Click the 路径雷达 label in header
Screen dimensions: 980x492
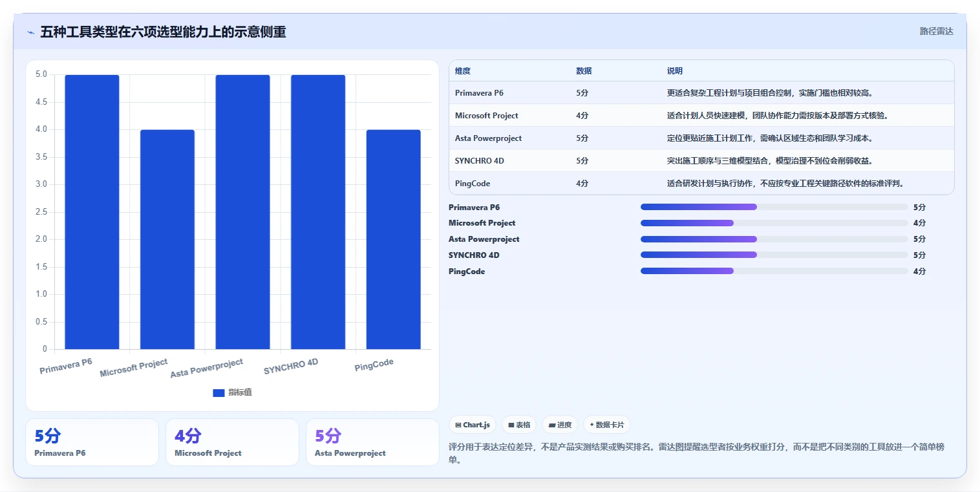click(937, 31)
